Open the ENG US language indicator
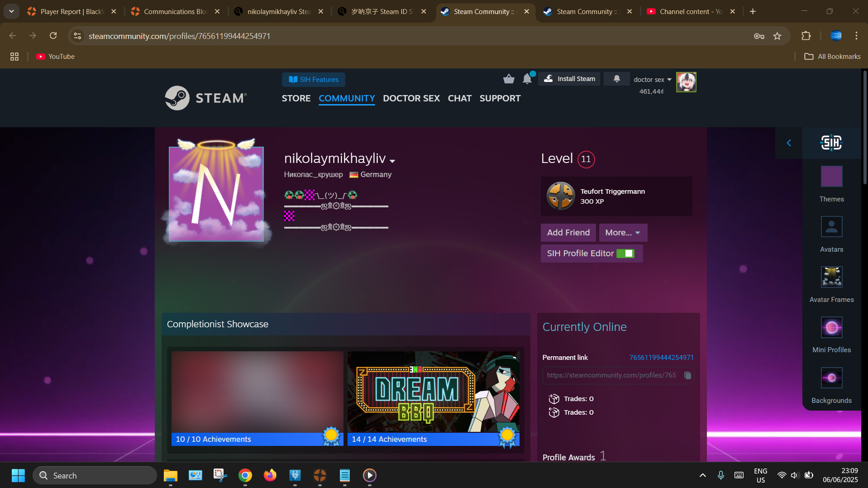Viewport: 868px width, 488px height. point(760,475)
